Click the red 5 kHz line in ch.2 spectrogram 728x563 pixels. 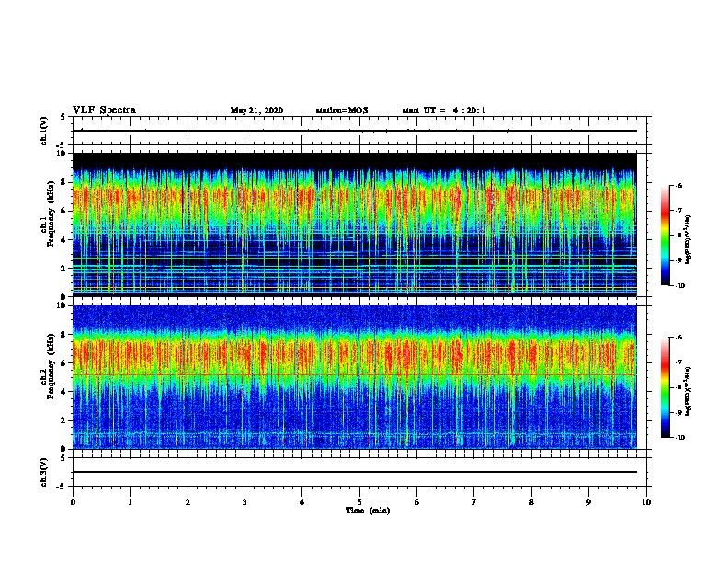coord(355,374)
